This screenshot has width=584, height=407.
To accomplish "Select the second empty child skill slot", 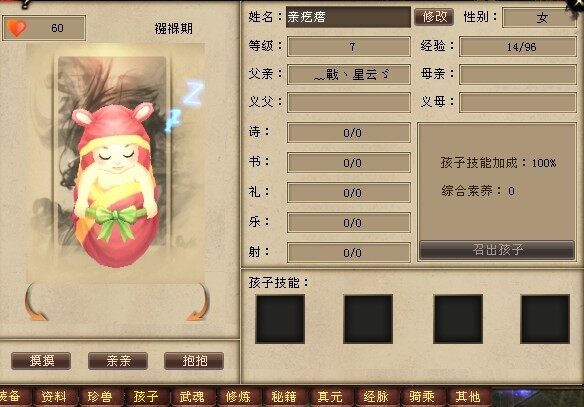I will coord(368,319).
